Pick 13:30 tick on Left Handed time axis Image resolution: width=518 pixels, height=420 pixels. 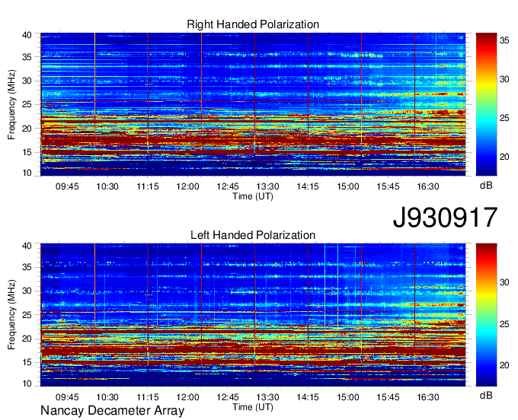tap(267, 397)
